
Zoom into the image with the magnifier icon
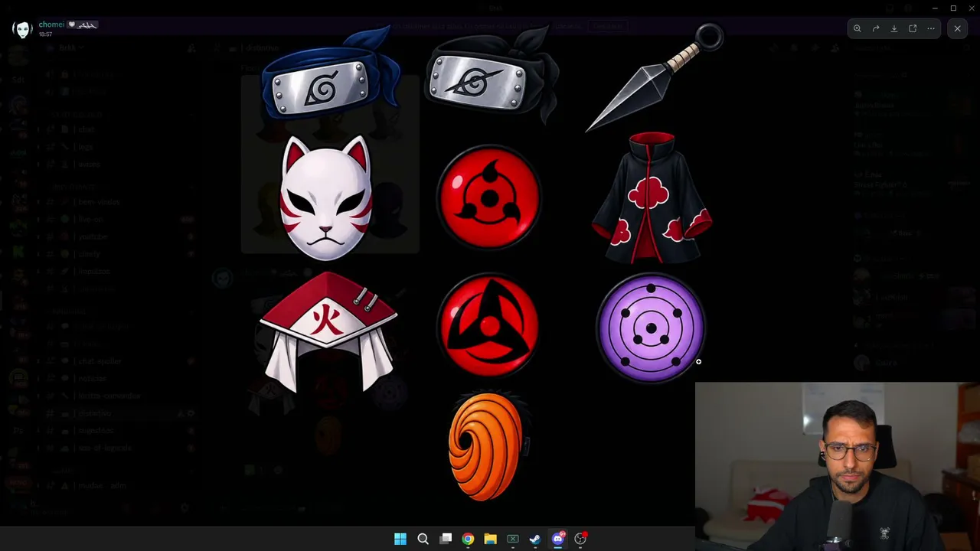857,28
